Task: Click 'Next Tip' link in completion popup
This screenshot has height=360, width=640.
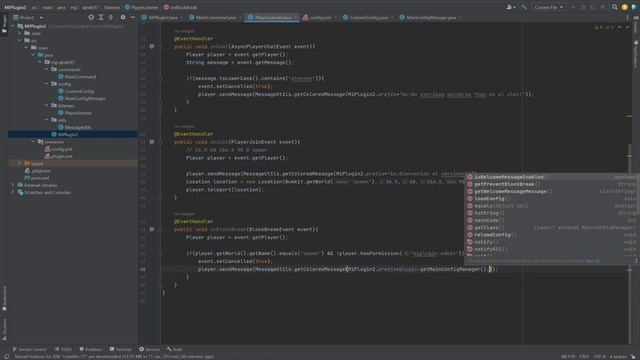Action: tap(592, 261)
